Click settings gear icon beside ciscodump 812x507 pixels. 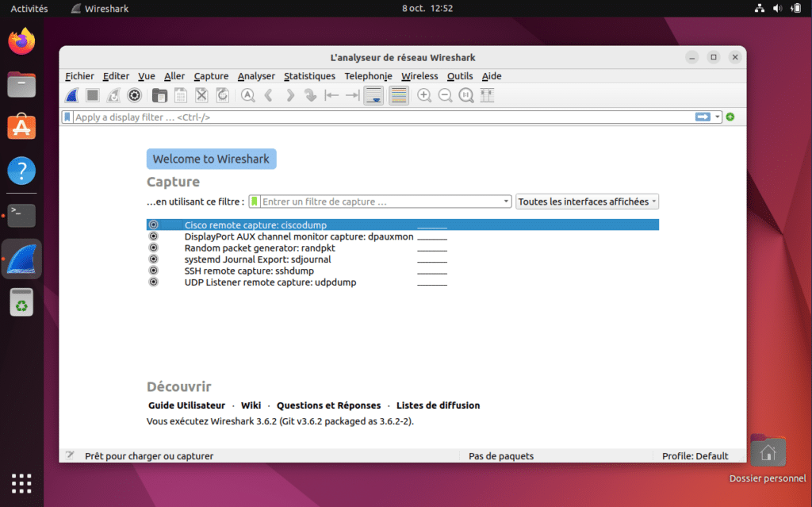coord(153,225)
